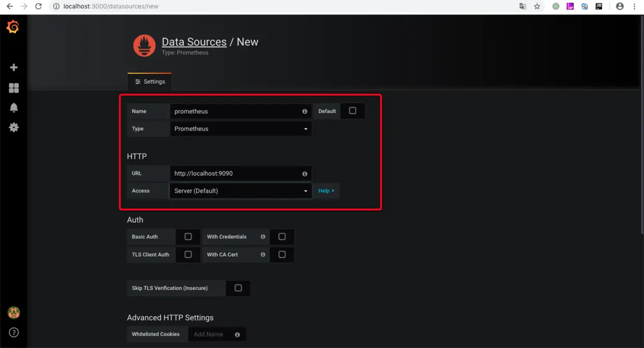Click the 'Advanced HTTP Settings' heading
The height and width of the screenshot is (348, 644).
170,318
